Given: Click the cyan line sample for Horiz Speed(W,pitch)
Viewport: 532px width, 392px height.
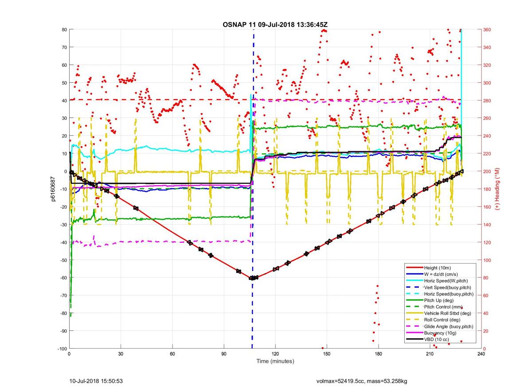Looking at the screenshot, I should pyautogui.click(x=414, y=281).
